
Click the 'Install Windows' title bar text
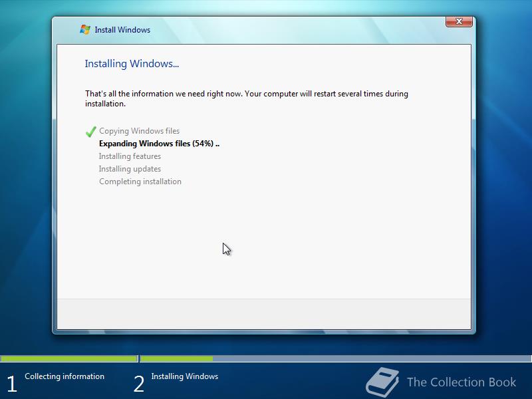point(122,30)
